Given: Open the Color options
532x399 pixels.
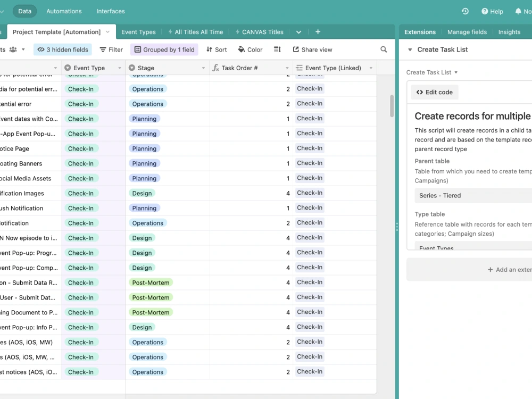Looking at the screenshot, I should [250, 49].
